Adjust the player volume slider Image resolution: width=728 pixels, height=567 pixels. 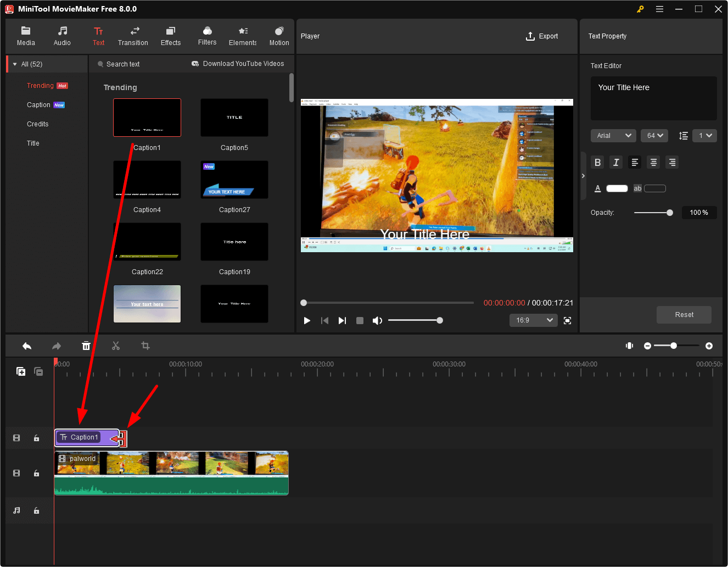tap(415, 320)
